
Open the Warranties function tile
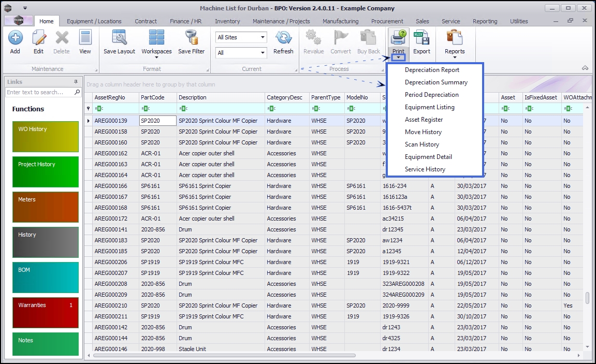45,313
